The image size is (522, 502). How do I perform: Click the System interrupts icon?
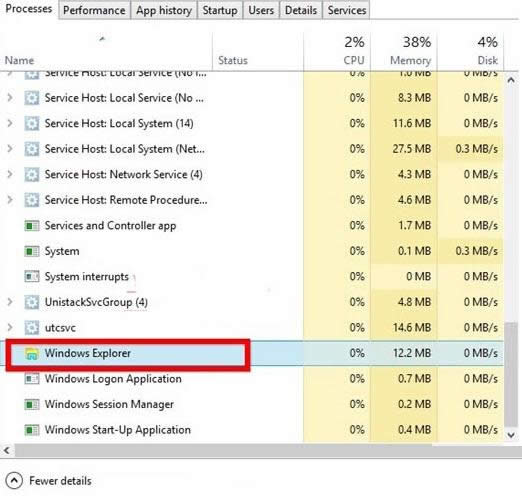coord(32,277)
